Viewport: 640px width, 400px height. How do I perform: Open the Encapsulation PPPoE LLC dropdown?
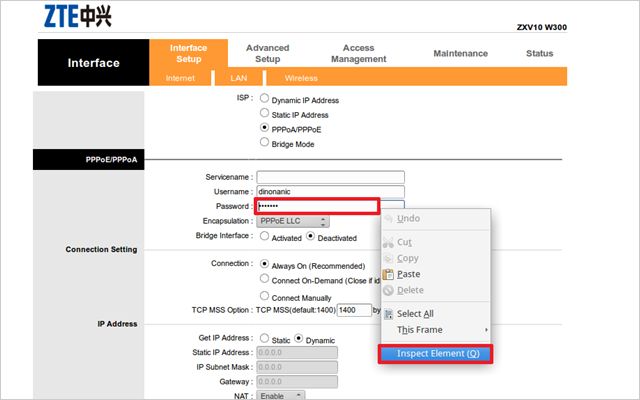pyautogui.click(x=292, y=221)
